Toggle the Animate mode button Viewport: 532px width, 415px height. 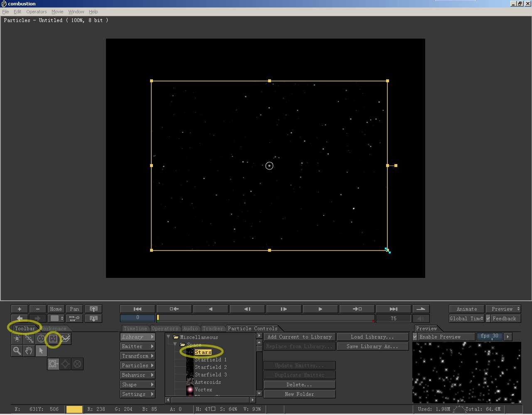(466, 309)
